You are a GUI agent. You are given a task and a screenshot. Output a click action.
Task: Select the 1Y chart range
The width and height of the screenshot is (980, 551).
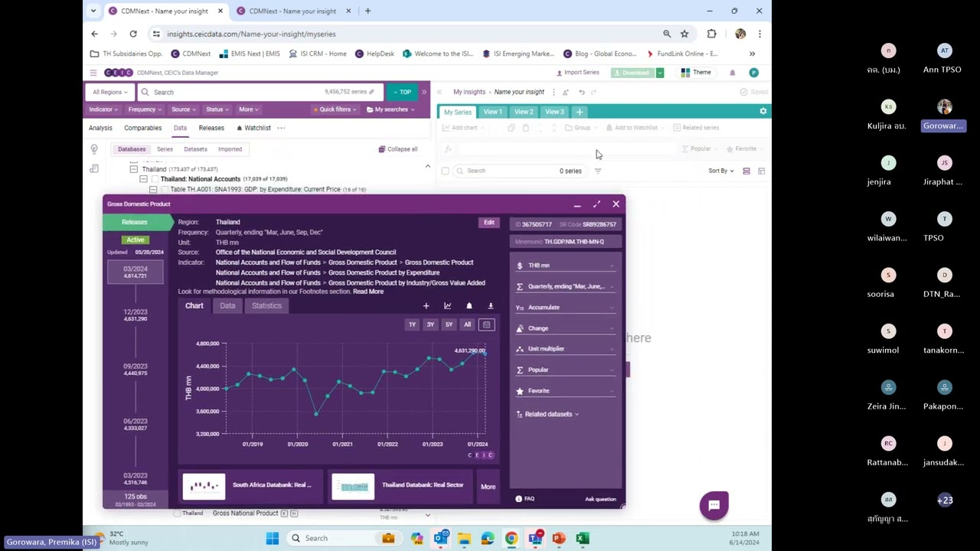tap(412, 324)
